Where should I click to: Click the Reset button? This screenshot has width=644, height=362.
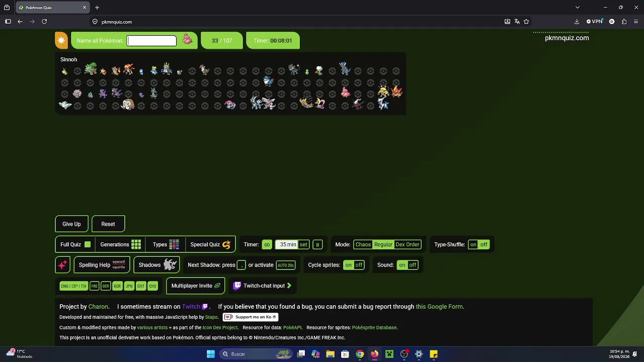click(108, 224)
